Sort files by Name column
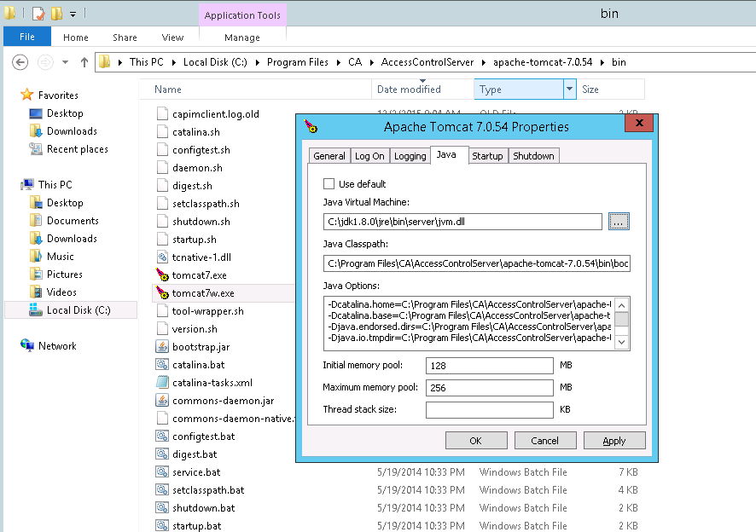Screen dimensions: 756x532 coord(255,90)
